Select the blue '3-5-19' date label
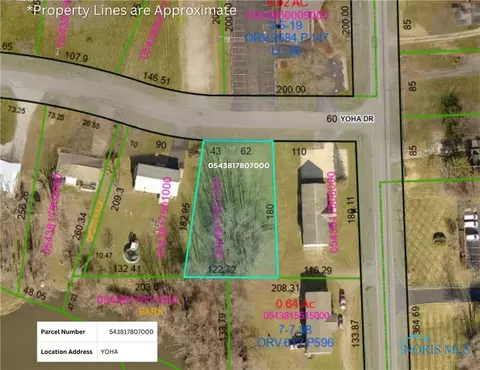 coord(286,25)
